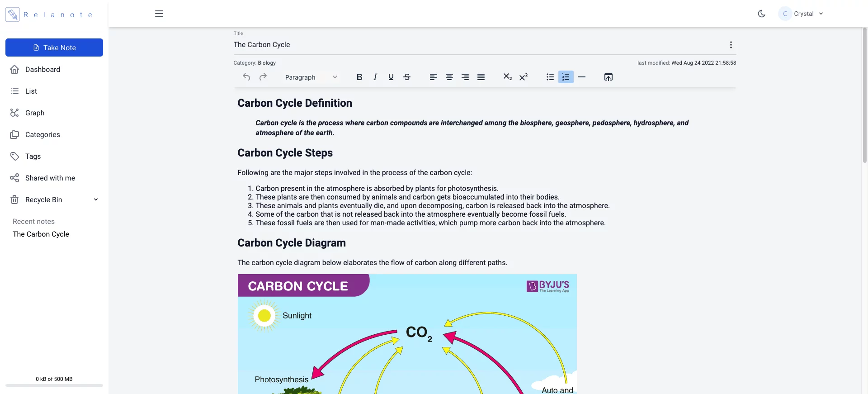
Task: Click the storage usage progress bar
Action: pos(54,385)
